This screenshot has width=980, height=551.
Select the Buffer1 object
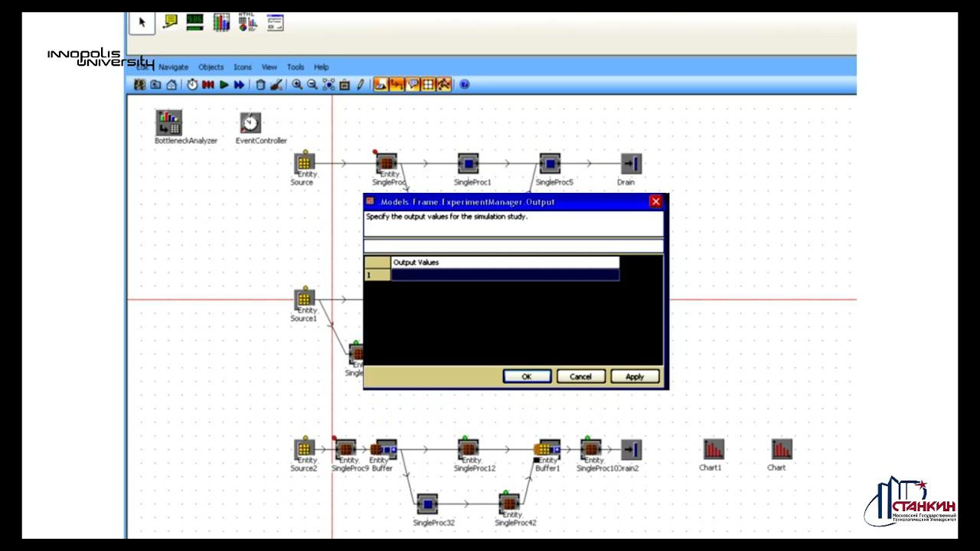547,449
